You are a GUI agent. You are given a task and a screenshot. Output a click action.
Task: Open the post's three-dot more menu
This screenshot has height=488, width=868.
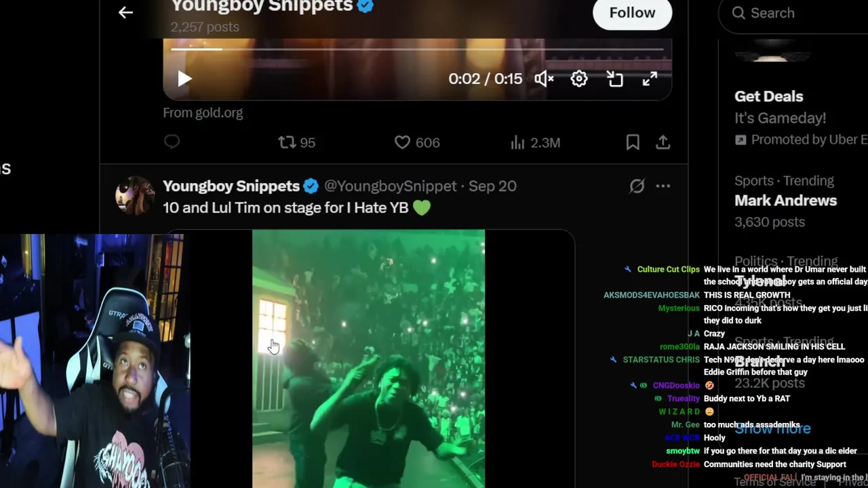click(x=663, y=186)
